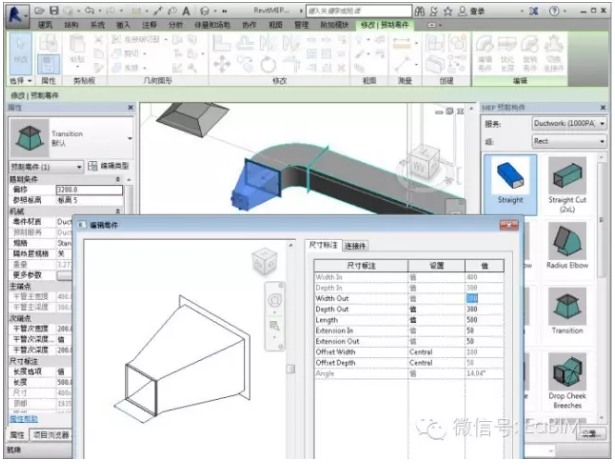Toggle the Properties palette ribbon button

point(48,64)
